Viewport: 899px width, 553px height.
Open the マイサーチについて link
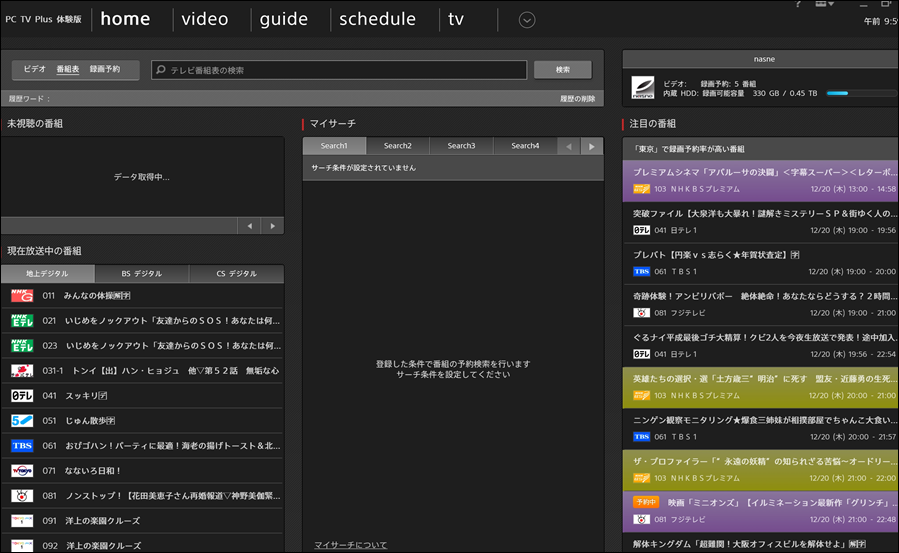pyautogui.click(x=350, y=545)
